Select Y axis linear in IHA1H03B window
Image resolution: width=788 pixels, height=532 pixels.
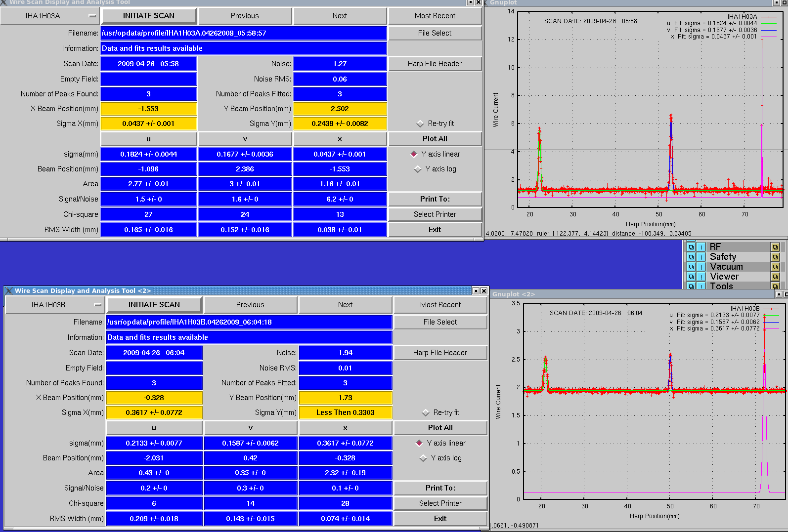pyautogui.click(x=420, y=443)
